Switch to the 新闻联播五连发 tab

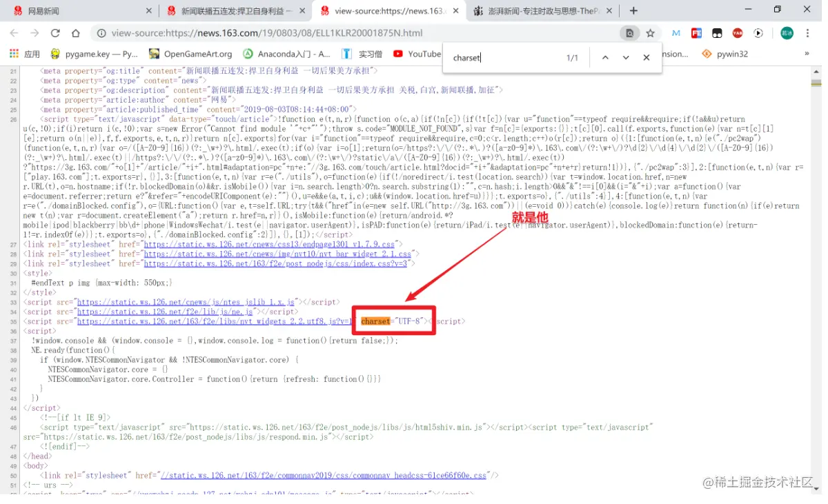click(x=236, y=11)
